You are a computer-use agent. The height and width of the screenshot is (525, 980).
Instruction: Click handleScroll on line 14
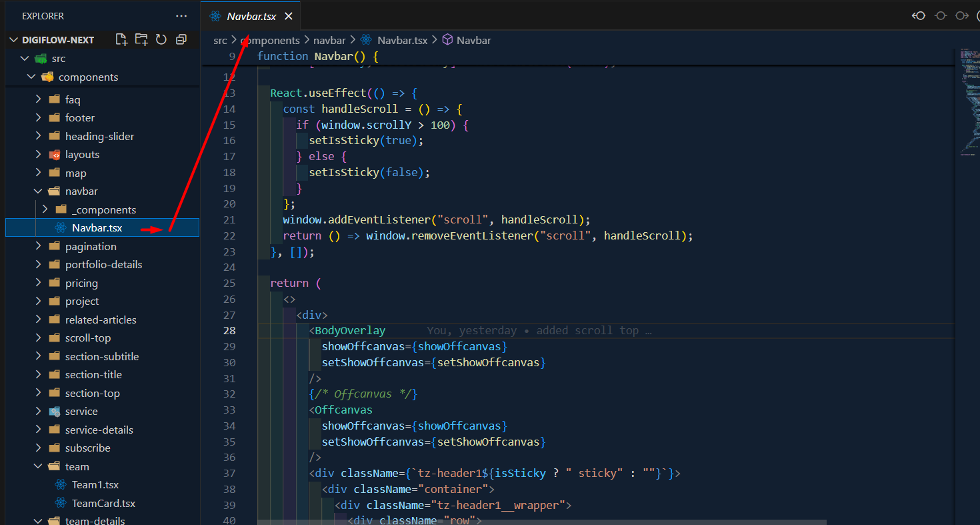coord(359,109)
